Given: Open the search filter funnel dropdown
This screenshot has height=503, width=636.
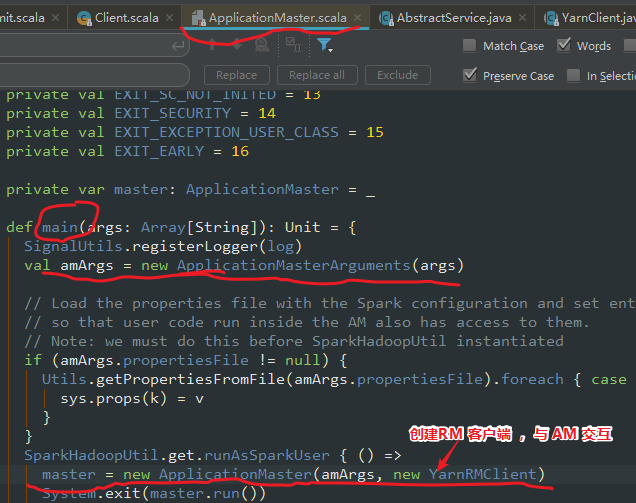Looking at the screenshot, I should [x=324, y=45].
